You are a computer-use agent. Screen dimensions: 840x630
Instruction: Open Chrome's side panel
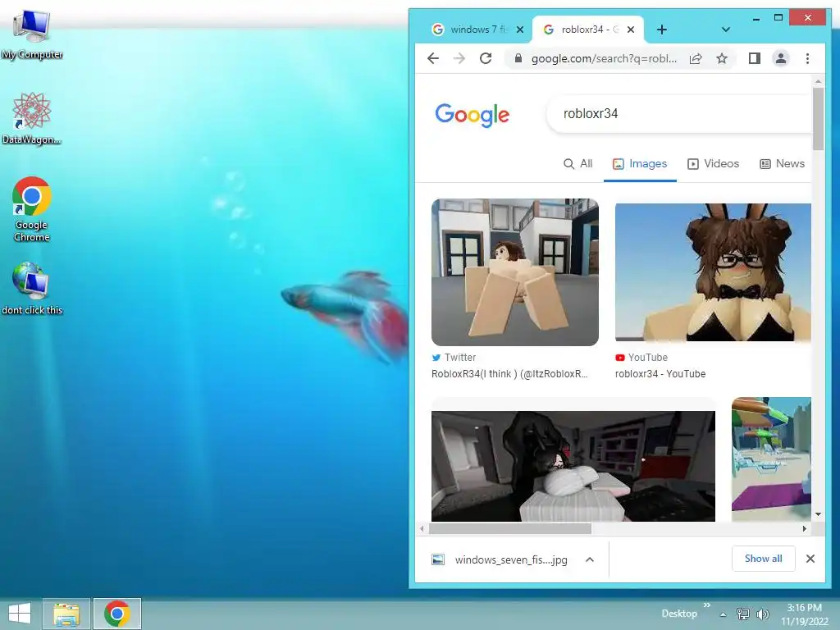coord(755,58)
